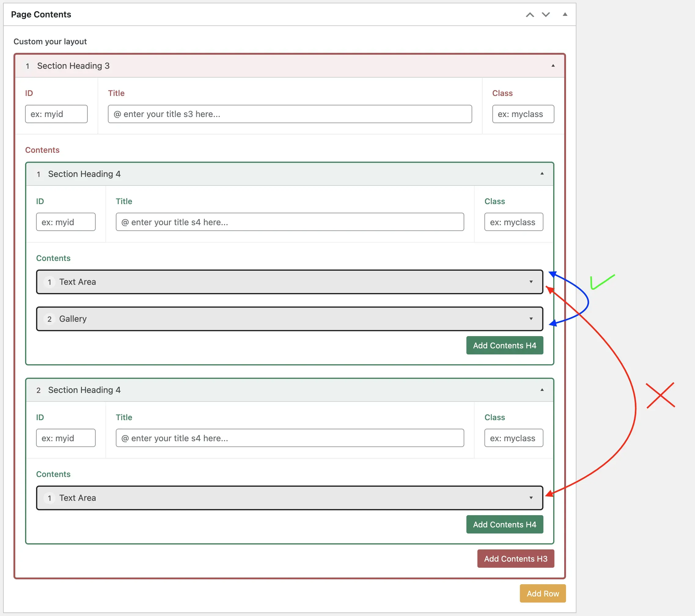The height and width of the screenshot is (616, 695).
Task: Focus second Section Heading 4 Class field
Action: click(513, 438)
